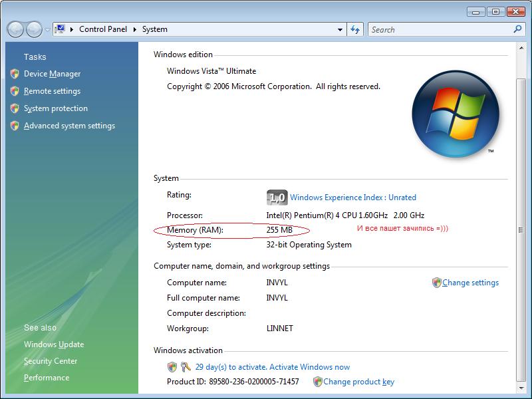Click the shield icon beside Remote settings
Screen dimensions: 532x399
coord(15,91)
